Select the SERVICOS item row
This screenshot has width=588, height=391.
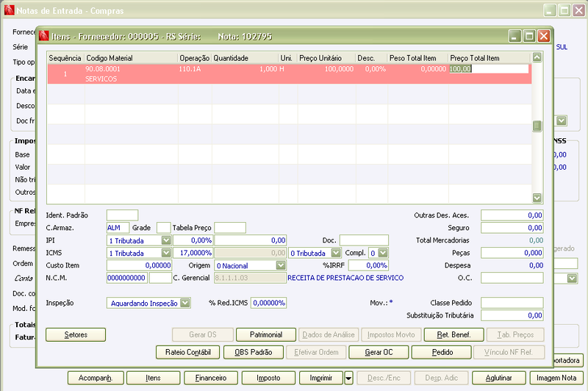[290, 73]
